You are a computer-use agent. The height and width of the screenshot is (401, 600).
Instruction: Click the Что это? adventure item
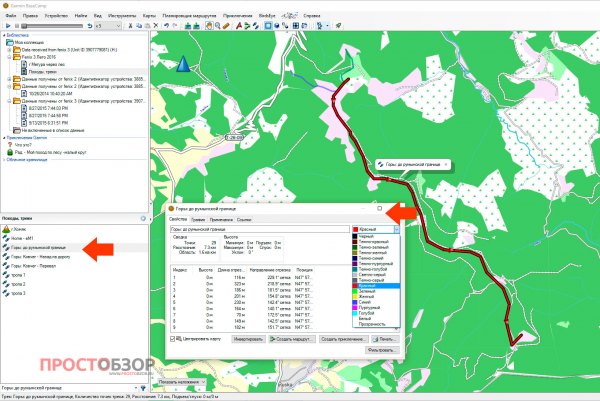(20, 145)
